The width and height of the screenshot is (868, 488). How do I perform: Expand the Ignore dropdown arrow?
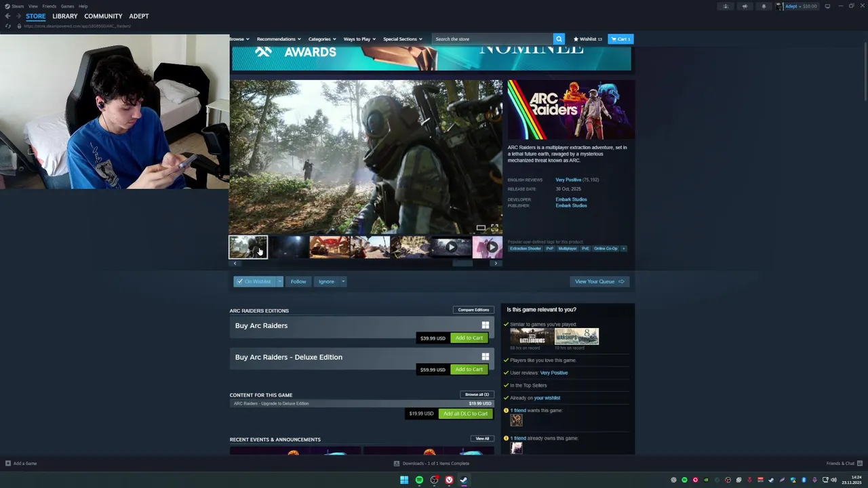(343, 281)
